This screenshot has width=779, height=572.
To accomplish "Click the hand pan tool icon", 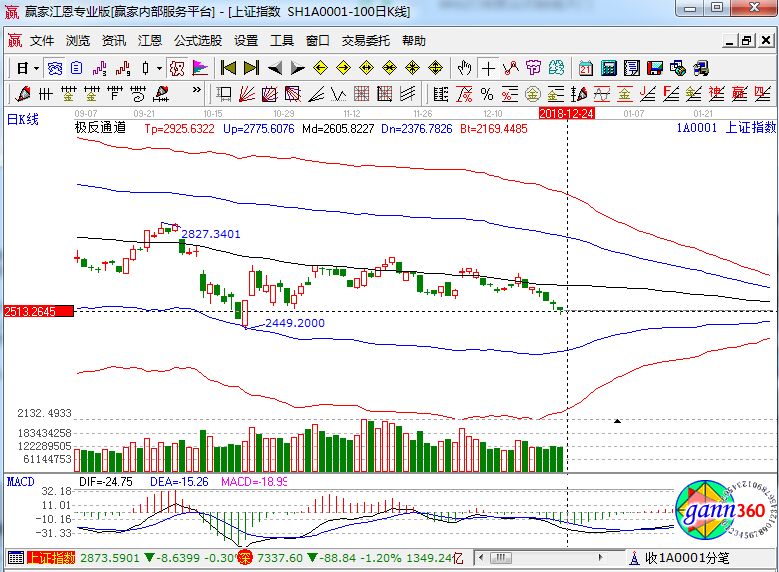I will point(464,69).
